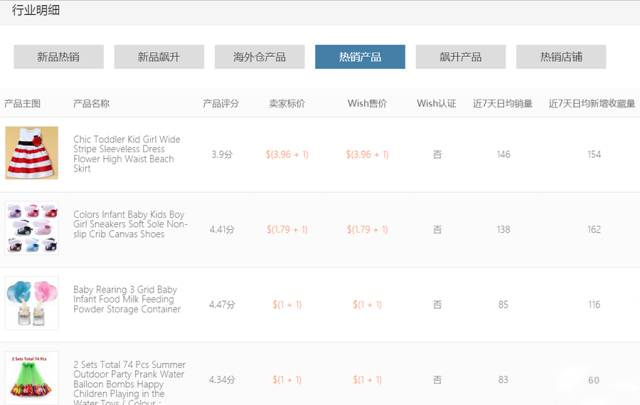Click seller price $(1.79 + 1) in 卖家标价
Screen dimensions: 640x405
[x=287, y=229]
